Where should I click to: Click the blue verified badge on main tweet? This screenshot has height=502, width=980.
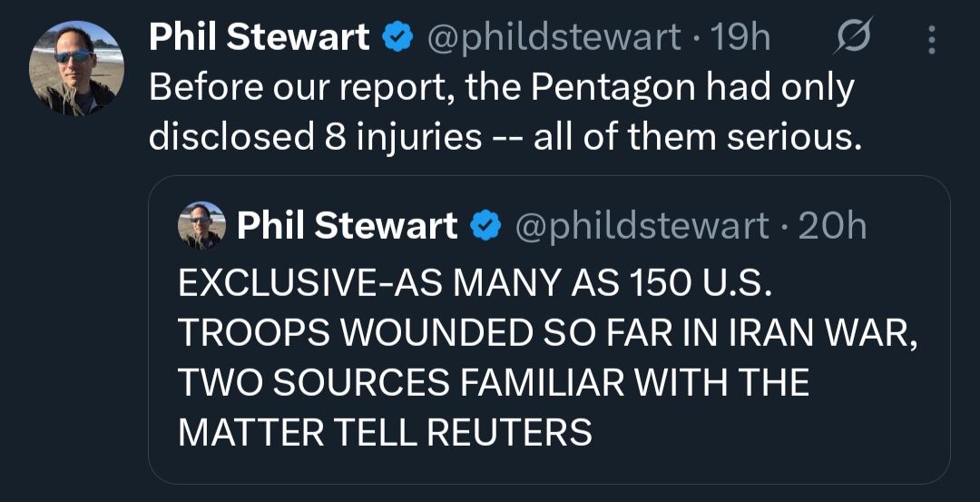pyautogui.click(x=396, y=38)
